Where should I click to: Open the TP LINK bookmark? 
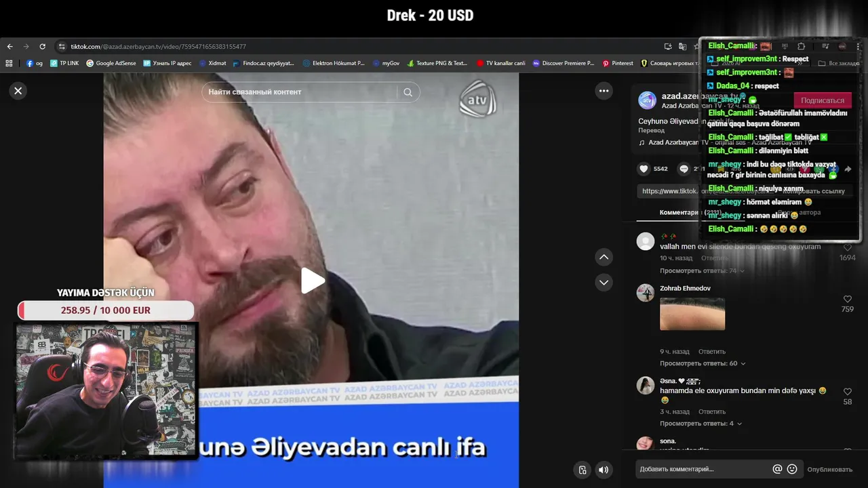[64, 63]
